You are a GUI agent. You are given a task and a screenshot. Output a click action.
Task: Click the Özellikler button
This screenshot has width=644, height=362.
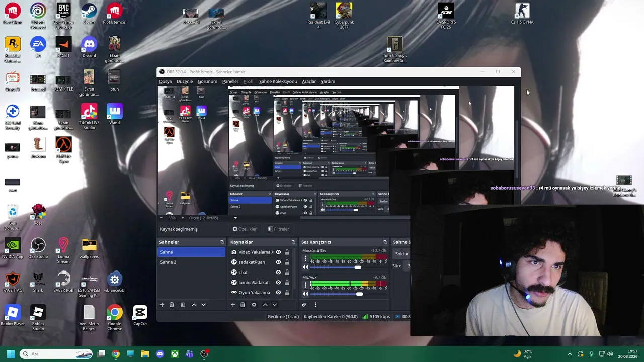tap(245, 229)
